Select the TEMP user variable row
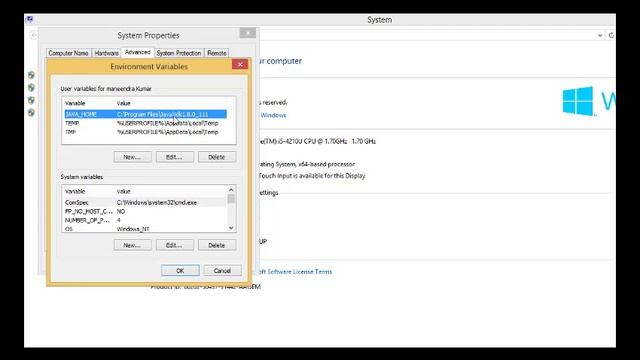640x360 pixels. (145, 123)
